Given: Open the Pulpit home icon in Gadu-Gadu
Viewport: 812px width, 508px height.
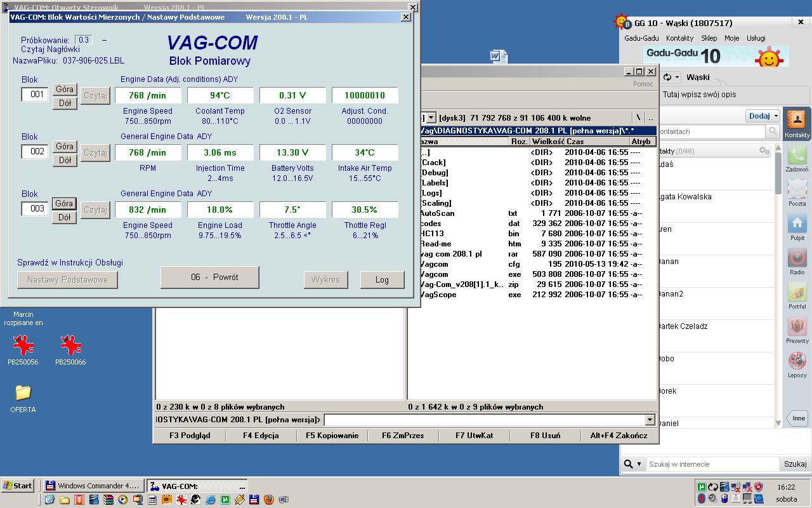Looking at the screenshot, I should (797, 227).
